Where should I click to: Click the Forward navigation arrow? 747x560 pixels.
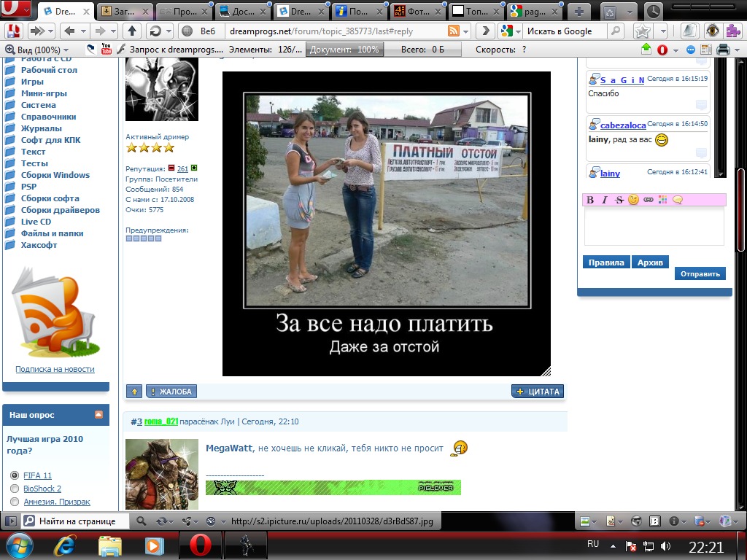coord(100,31)
